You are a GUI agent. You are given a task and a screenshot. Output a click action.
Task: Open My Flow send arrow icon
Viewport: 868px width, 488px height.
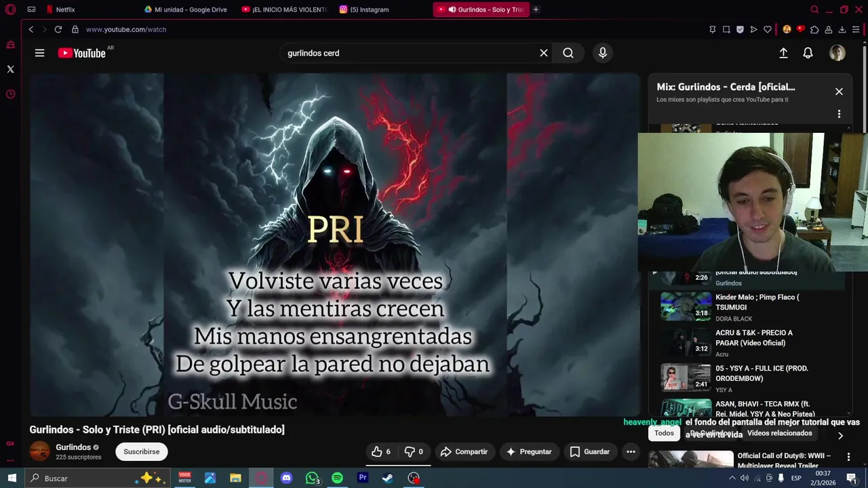(753, 29)
